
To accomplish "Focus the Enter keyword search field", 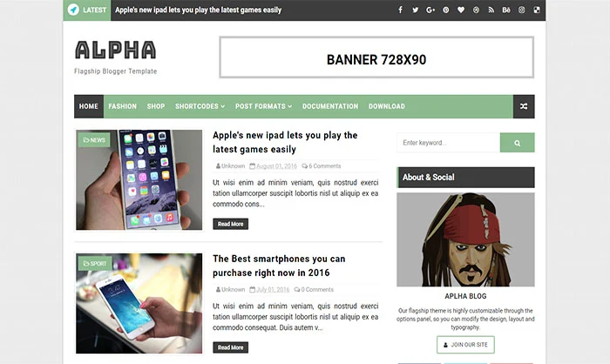I will pyautogui.click(x=449, y=143).
